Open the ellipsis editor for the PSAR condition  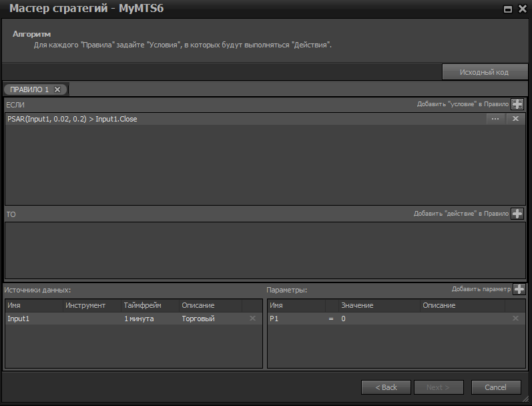pyautogui.click(x=495, y=119)
